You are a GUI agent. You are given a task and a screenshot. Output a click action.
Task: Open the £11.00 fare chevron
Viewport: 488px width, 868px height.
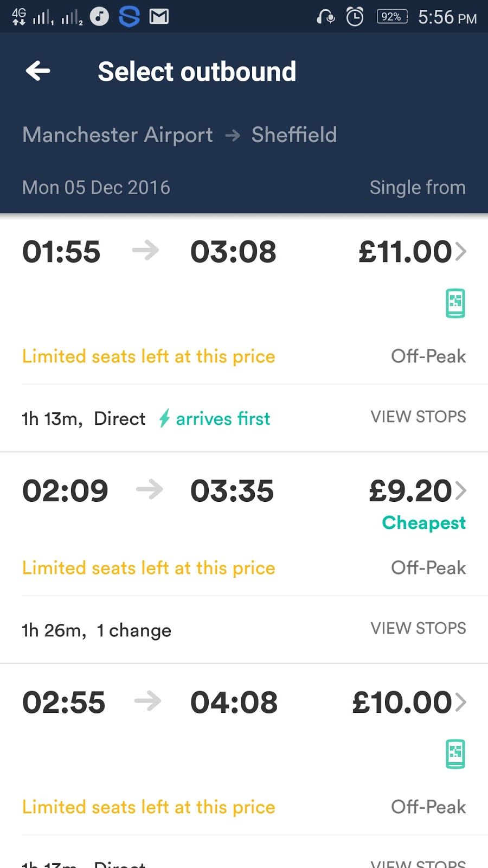click(x=461, y=252)
